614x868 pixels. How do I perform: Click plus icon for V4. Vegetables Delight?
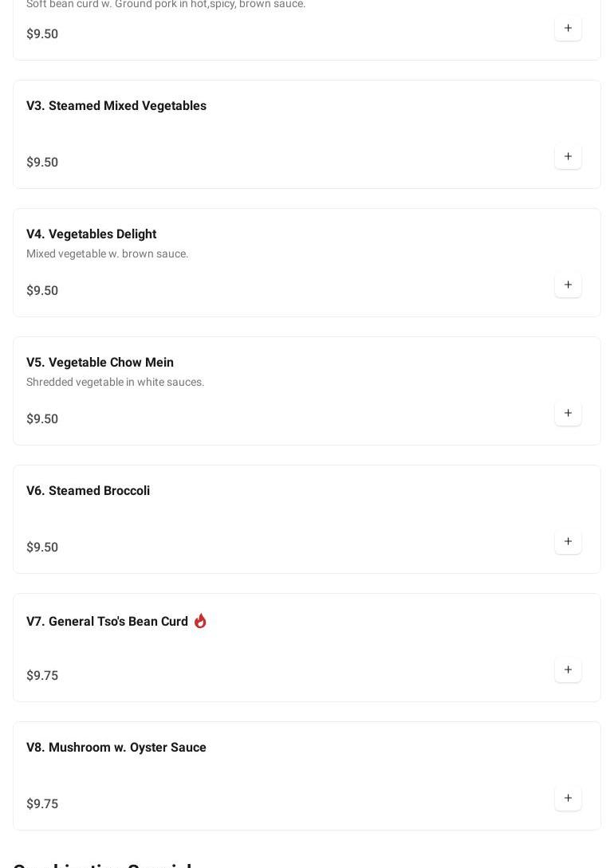(x=568, y=285)
